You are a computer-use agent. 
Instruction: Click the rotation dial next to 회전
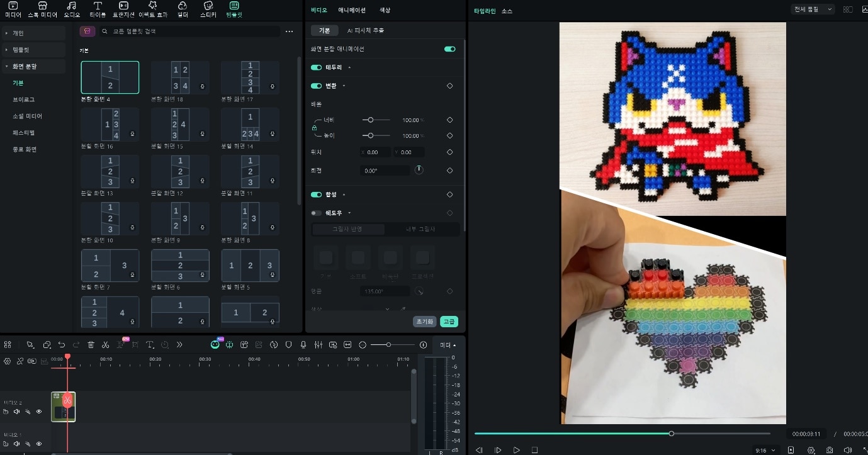[419, 170]
